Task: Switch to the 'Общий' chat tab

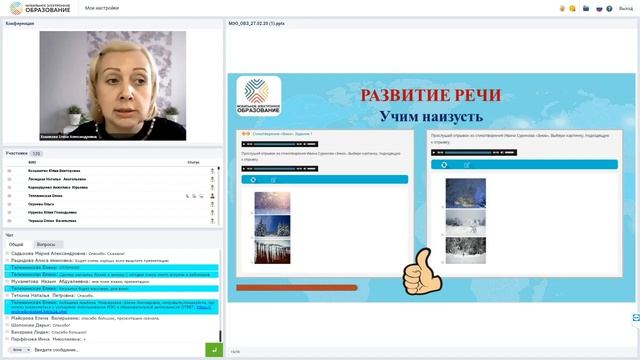Action: [16, 244]
